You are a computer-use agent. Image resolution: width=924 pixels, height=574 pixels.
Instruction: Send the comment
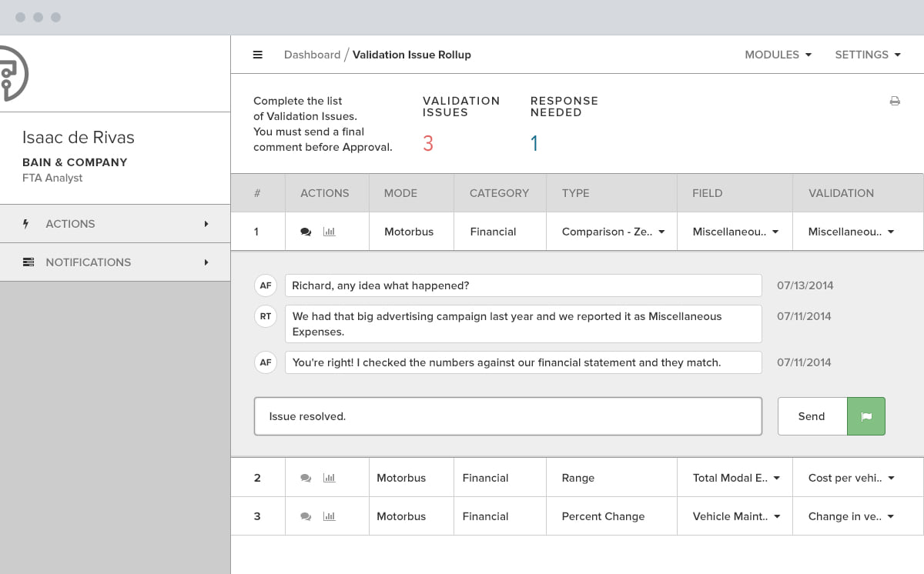pyautogui.click(x=812, y=416)
